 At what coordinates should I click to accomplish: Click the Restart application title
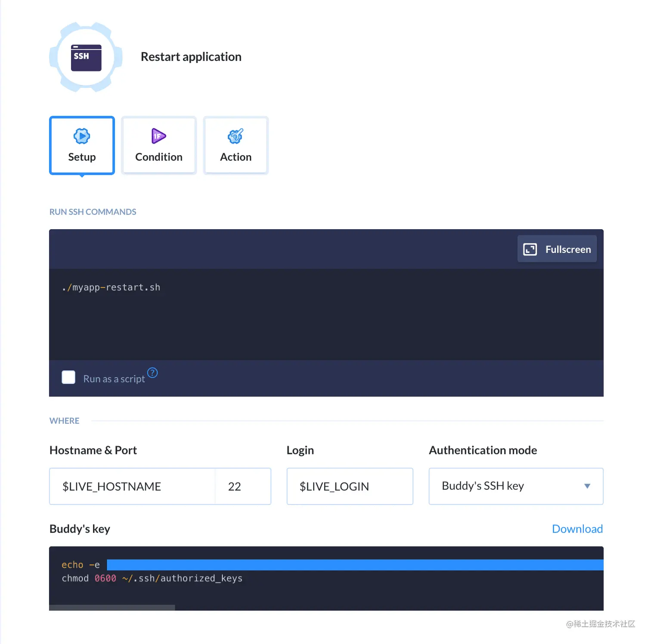[x=191, y=57]
